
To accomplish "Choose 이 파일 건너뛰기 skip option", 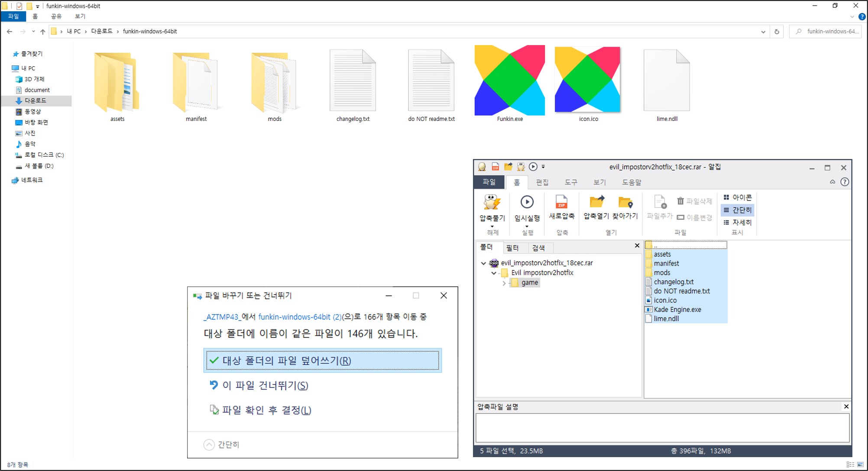I will (x=265, y=385).
